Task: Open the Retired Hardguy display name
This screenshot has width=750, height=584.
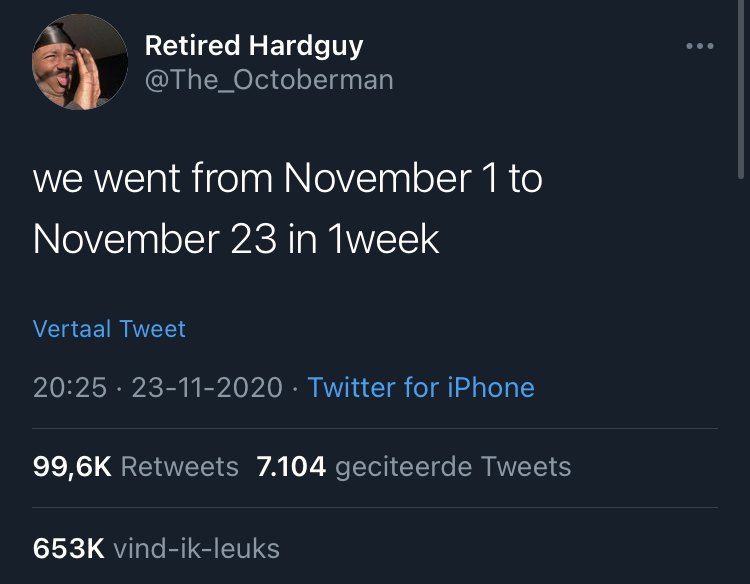Action: point(254,45)
